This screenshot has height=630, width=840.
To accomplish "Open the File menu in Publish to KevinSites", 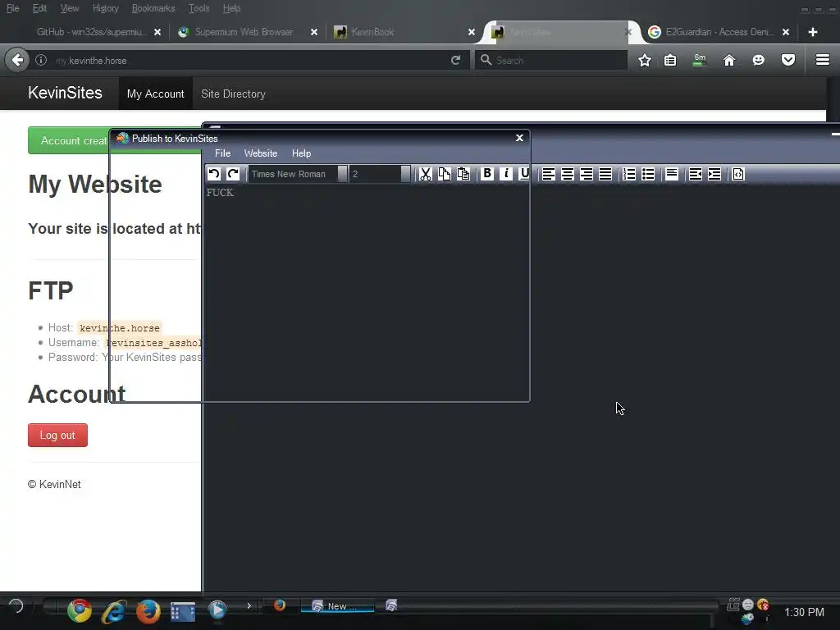I will pyautogui.click(x=222, y=153).
